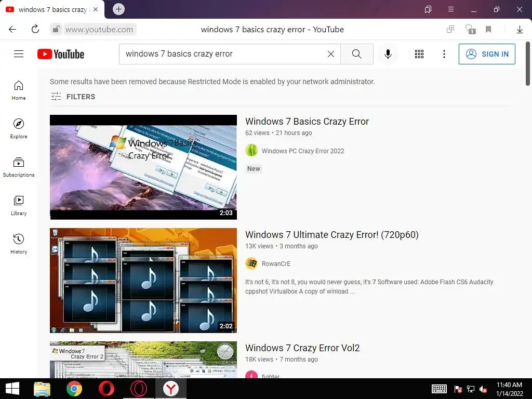532x399 pixels.
Task: Open 'Windows 7 Crazy Error Vol2' title link
Action: pyautogui.click(x=302, y=348)
